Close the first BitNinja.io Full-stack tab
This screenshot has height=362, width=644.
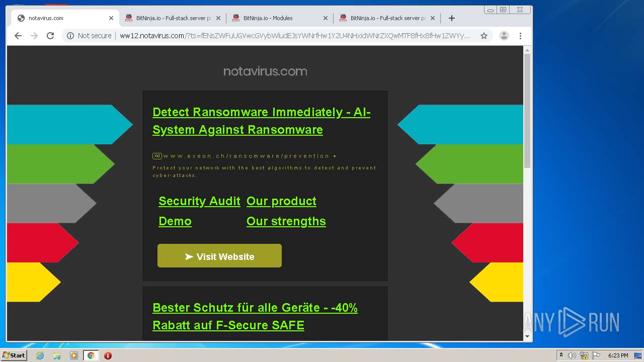[x=218, y=18]
